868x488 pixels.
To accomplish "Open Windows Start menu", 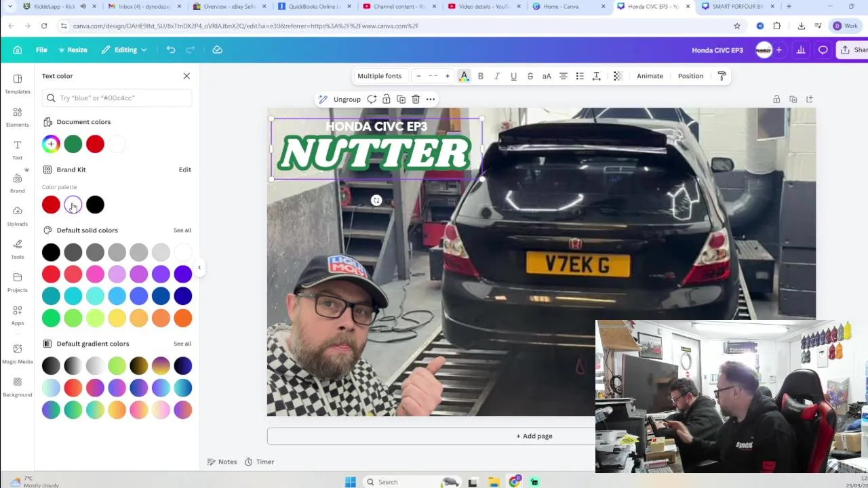I will pyautogui.click(x=351, y=482).
